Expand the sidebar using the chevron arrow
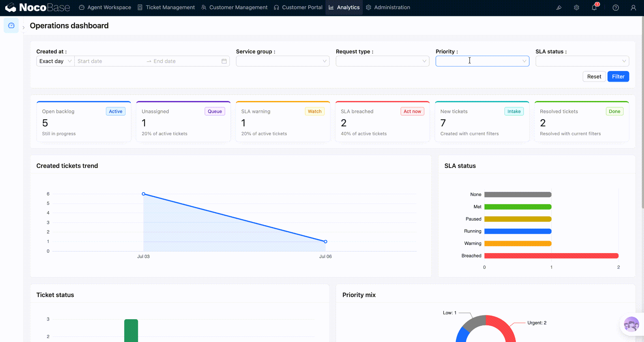The width and height of the screenshot is (644, 342). coord(23,28)
